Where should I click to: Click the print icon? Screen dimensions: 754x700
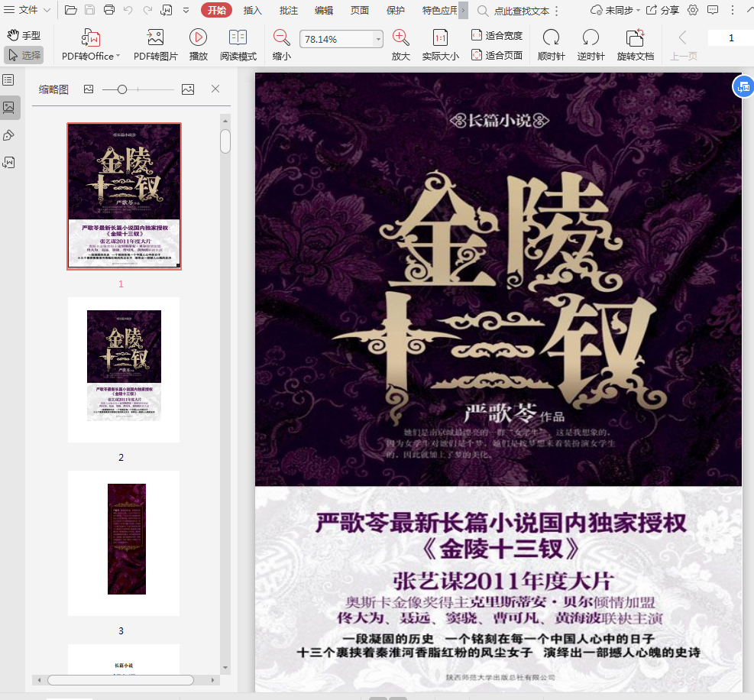[x=109, y=10]
